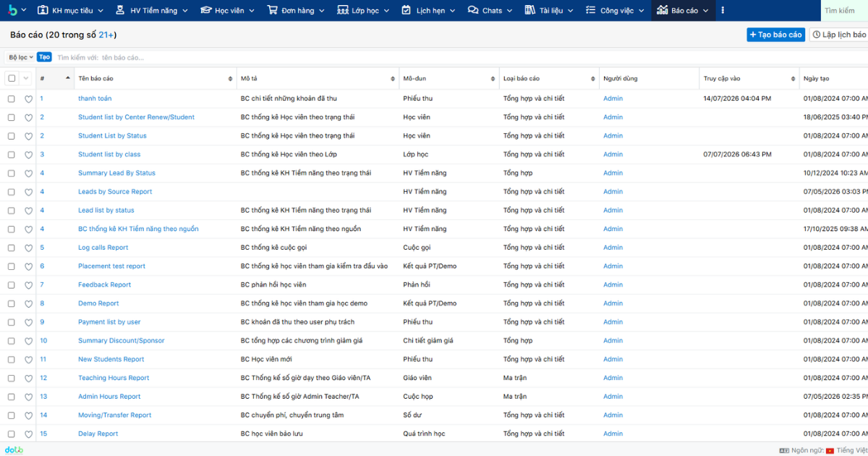Click the dotb logo in footer
The image size is (868, 456).
(14, 449)
